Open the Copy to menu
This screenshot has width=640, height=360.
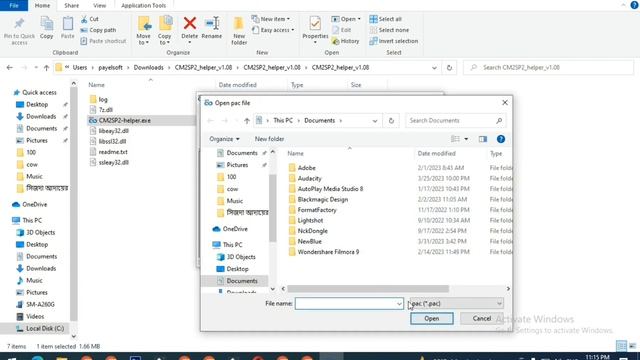point(165,31)
